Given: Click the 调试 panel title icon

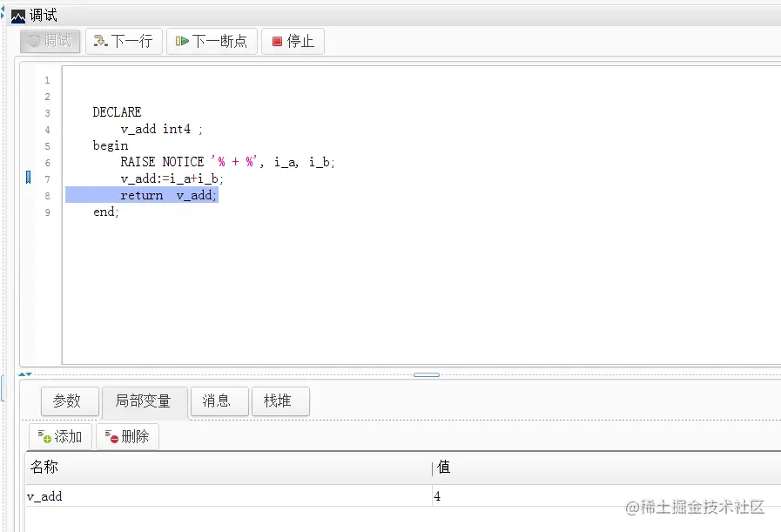Looking at the screenshot, I should [18, 17].
